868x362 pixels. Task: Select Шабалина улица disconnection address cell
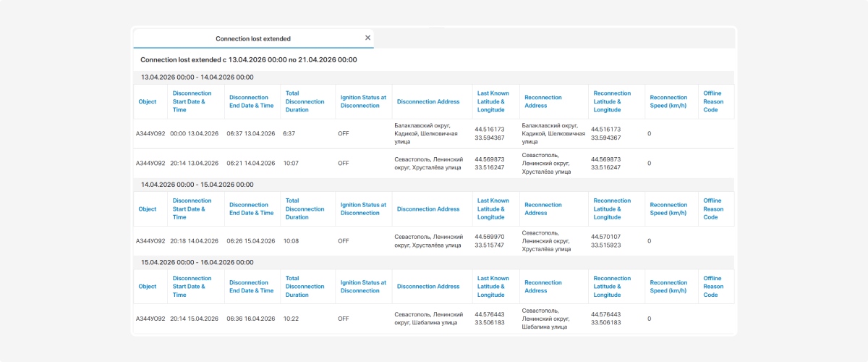[x=427, y=319]
